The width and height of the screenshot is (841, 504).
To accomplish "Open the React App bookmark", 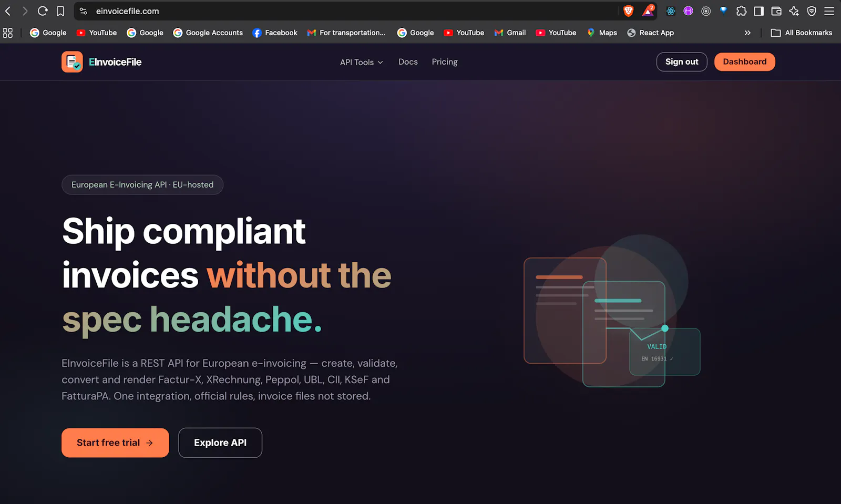I will (x=651, y=33).
